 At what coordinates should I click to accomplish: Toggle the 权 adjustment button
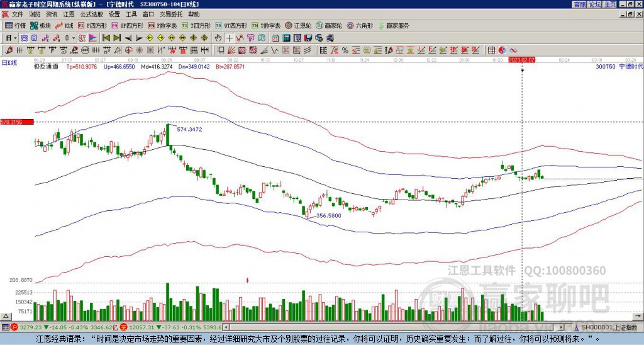[x=82, y=38]
